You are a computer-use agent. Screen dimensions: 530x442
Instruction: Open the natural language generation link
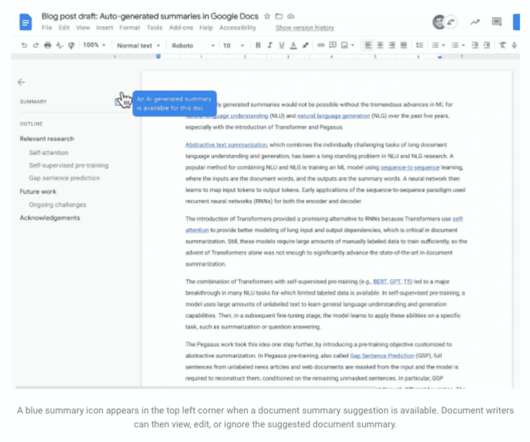point(334,116)
